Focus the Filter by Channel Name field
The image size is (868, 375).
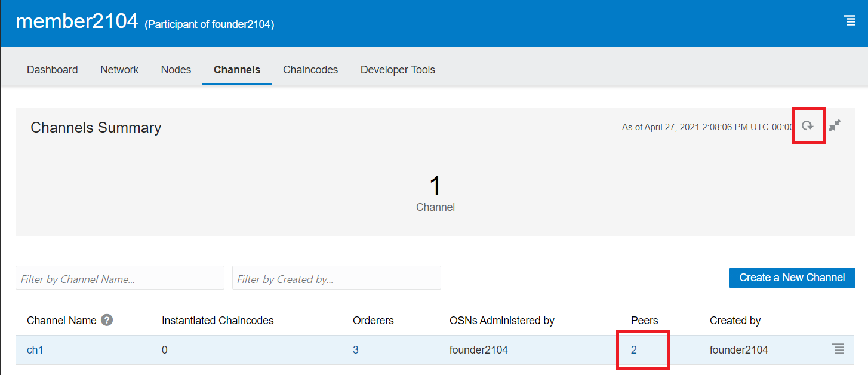click(x=120, y=278)
